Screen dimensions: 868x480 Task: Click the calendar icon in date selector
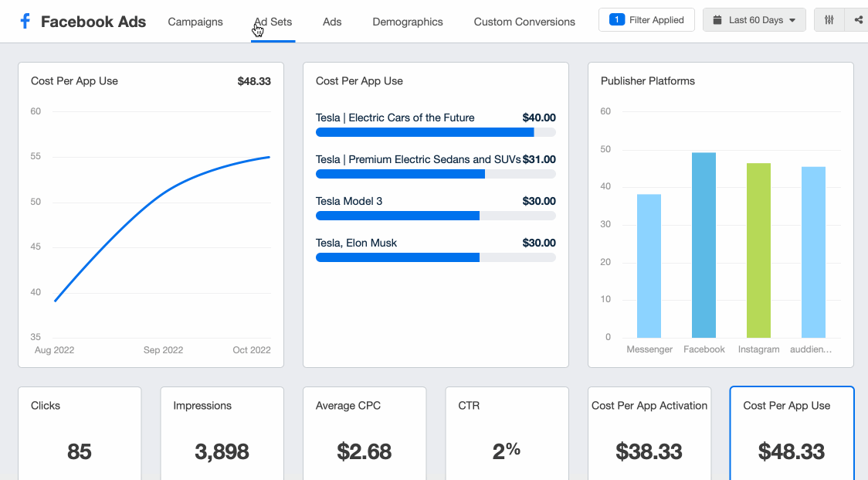click(717, 20)
